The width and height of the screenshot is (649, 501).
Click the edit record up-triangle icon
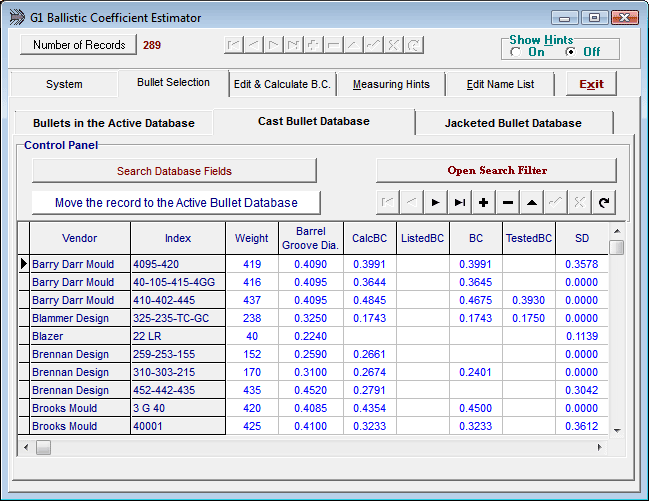(x=532, y=202)
